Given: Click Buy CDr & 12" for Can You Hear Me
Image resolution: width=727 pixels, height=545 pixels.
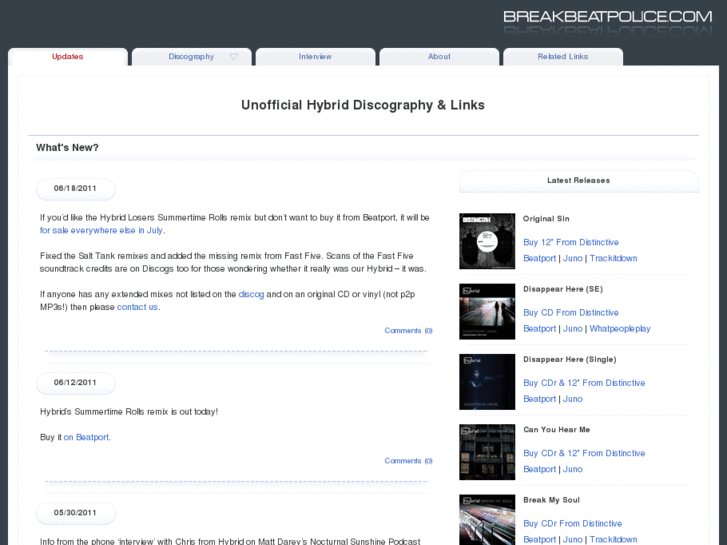Looking at the screenshot, I should tap(584, 453).
